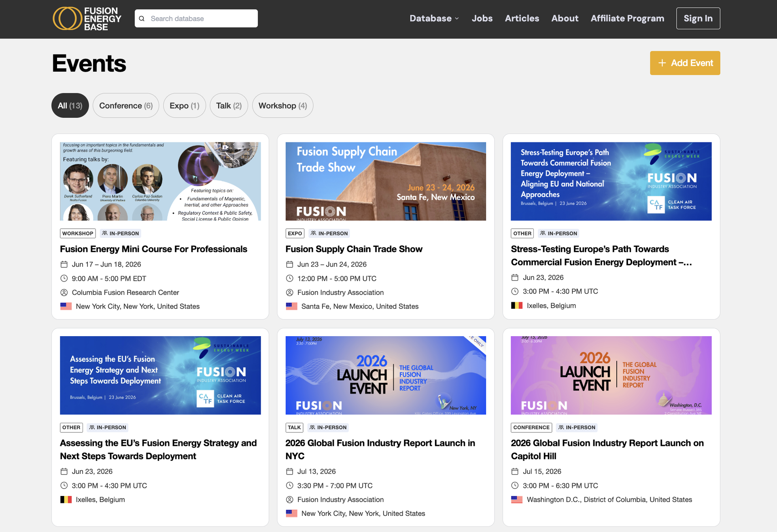
Task: Show only Workshop (4) events
Action: click(282, 106)
